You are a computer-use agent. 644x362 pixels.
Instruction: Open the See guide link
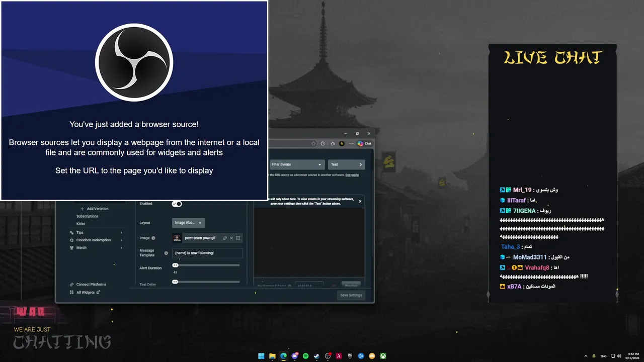(x=352, y=175)
